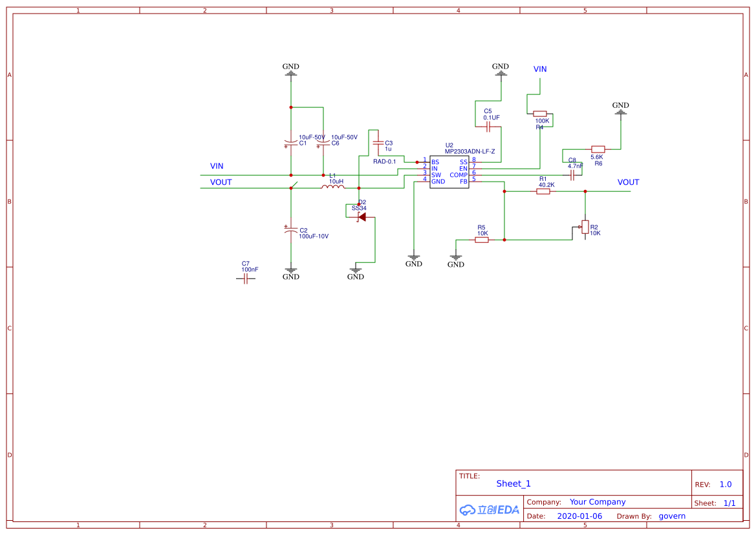Click the date 2020-01-06
The image size is (756, 535).
579,516
